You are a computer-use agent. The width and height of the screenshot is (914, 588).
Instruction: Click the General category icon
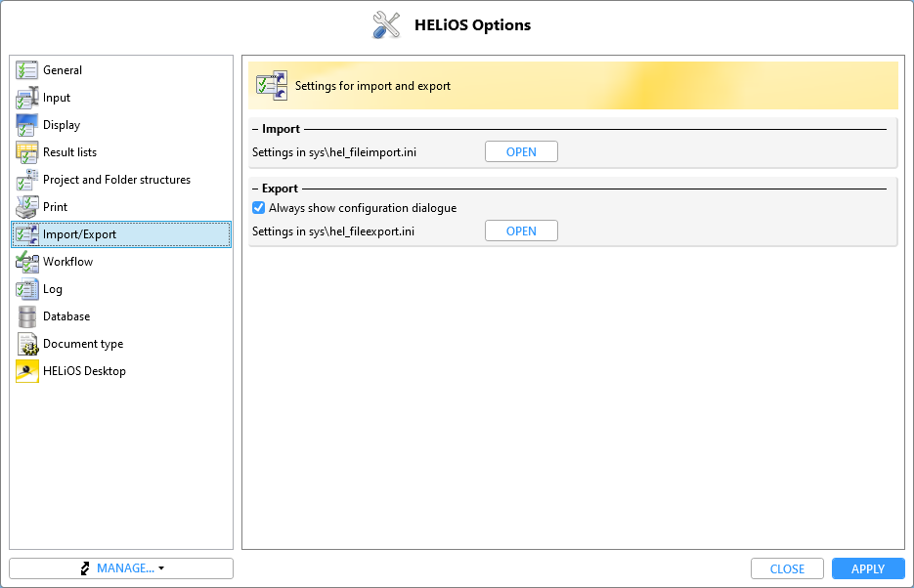coord(26,70)
